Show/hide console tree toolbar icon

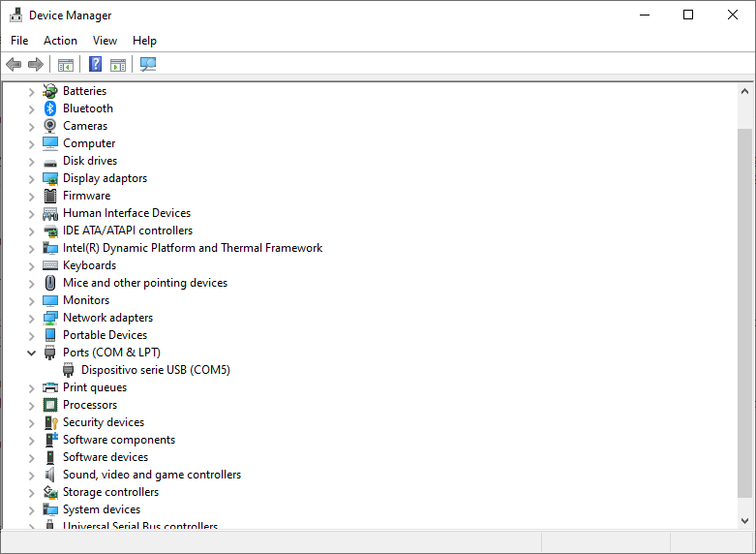66,65
